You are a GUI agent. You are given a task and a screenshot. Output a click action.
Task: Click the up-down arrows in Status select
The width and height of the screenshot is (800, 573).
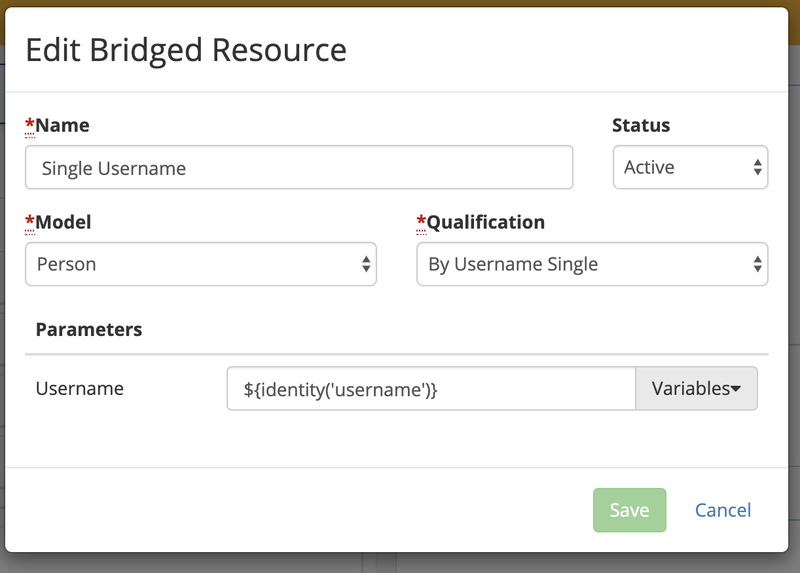[758, 168]
